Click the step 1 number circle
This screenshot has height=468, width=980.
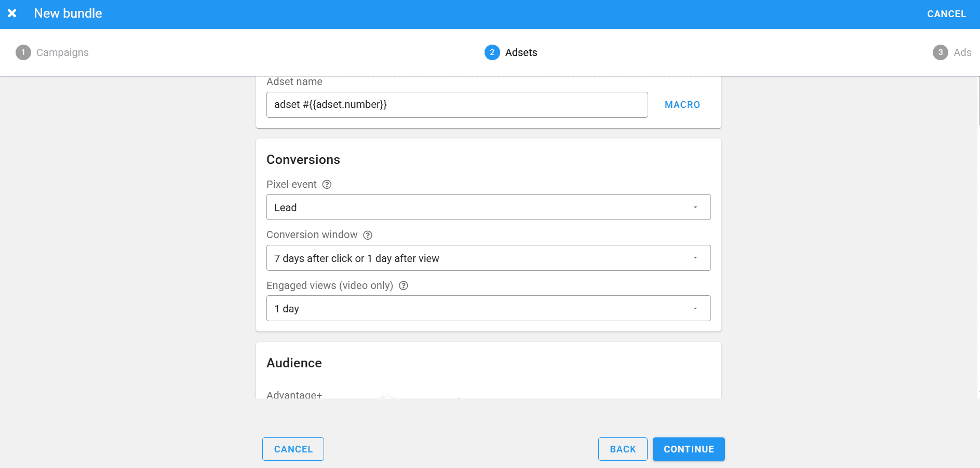(23, 52)
